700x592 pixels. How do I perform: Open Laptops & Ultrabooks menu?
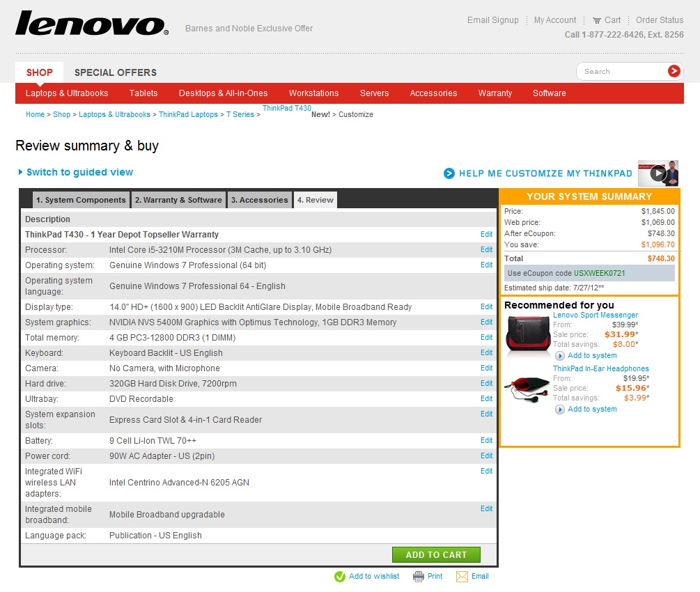tap(67, 93)
